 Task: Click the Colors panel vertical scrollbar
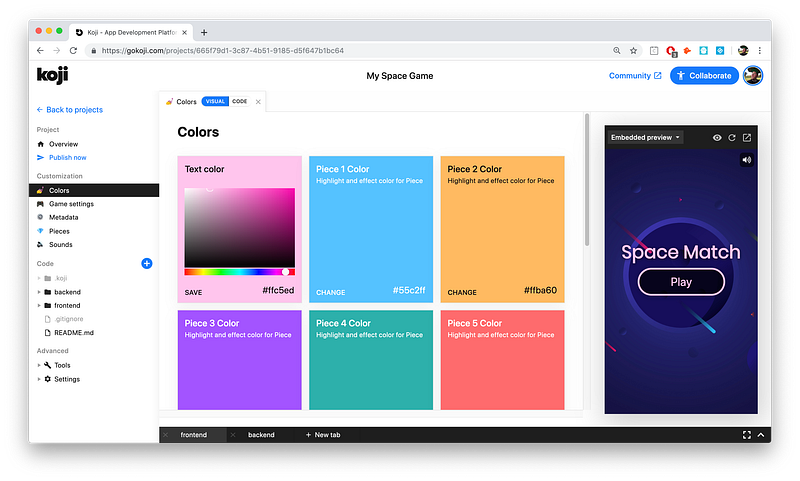point(587,180)
